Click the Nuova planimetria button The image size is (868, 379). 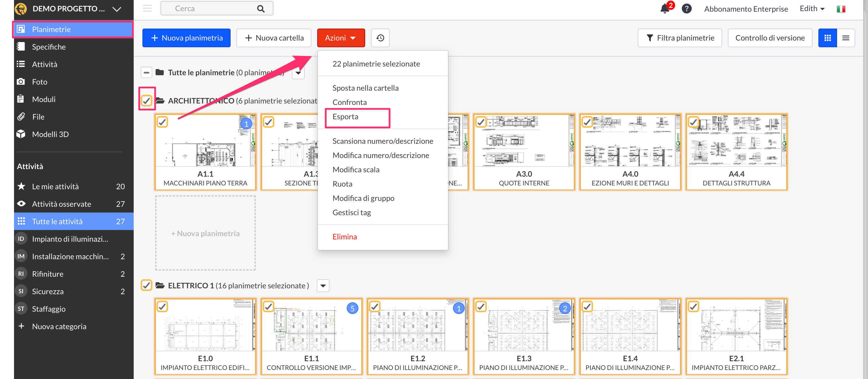coord(186,38)
